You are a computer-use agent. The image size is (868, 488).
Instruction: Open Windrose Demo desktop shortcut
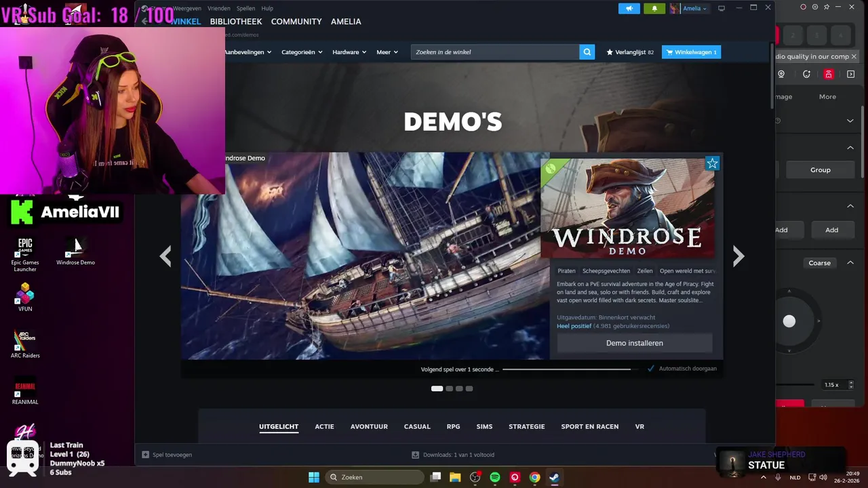tap(75, 251)
